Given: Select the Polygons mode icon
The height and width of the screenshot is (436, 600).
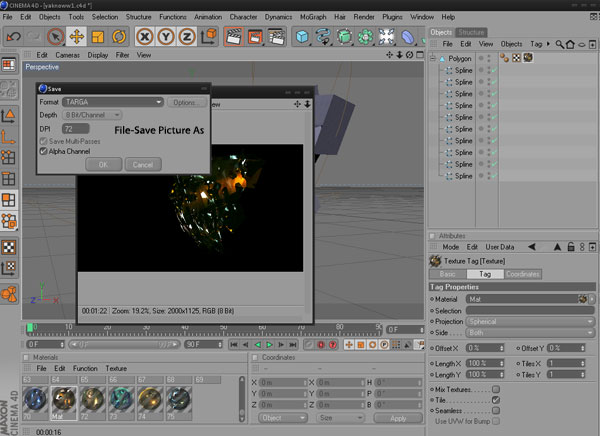Looking at the screenshot, I should coord(8,200).
